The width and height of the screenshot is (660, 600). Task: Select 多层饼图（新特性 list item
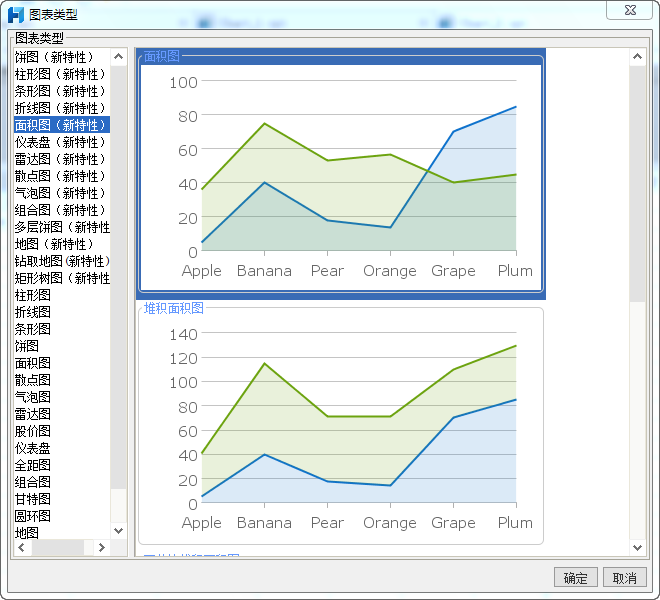tap(62, 227)
